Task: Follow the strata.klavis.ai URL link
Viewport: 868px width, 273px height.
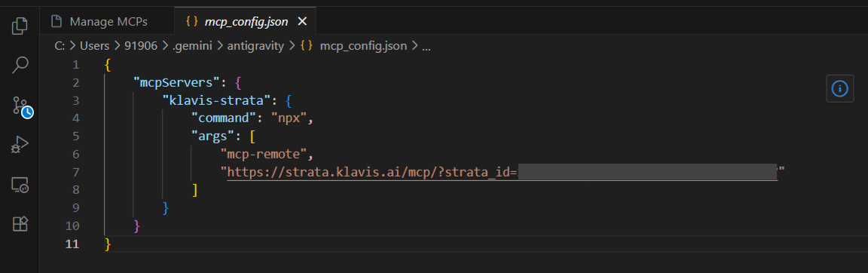Action: point(502,172)
